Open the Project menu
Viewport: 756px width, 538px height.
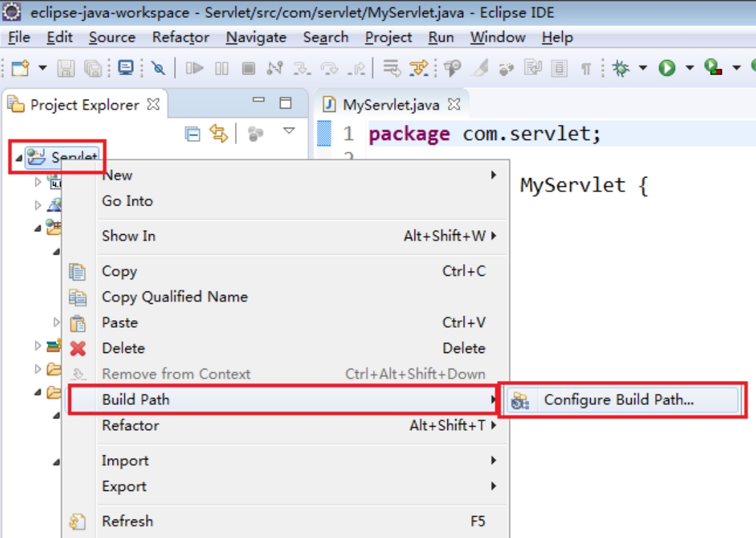click(388, 37)
